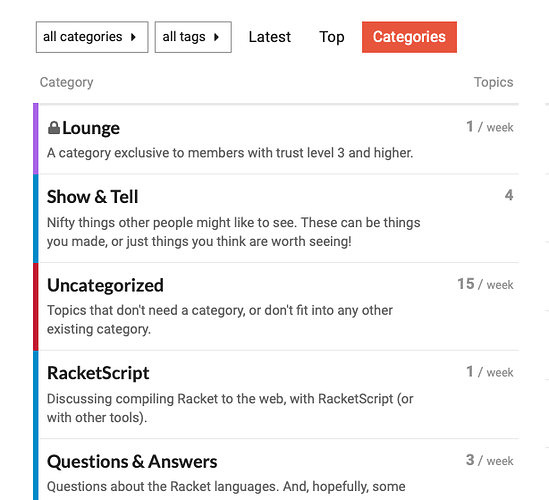The height and width of the screenshot is (500, 549).
Task: Click the Topics column header
Action: (493, 82)
